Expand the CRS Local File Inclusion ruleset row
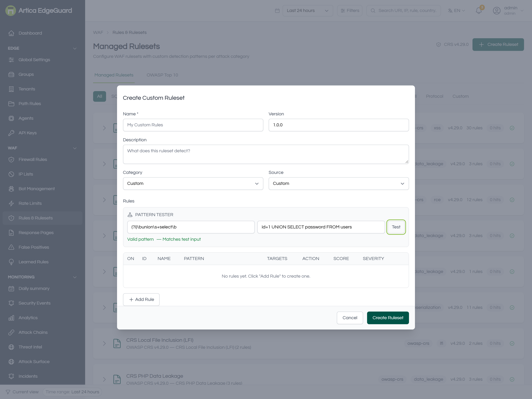532x399 pixels. pos(104,343)
